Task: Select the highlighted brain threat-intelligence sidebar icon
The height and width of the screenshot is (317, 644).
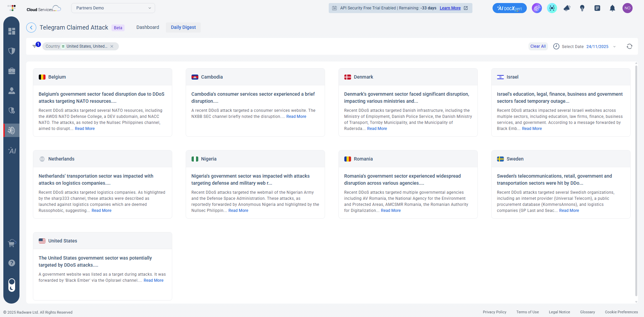Action: (11, 130)
